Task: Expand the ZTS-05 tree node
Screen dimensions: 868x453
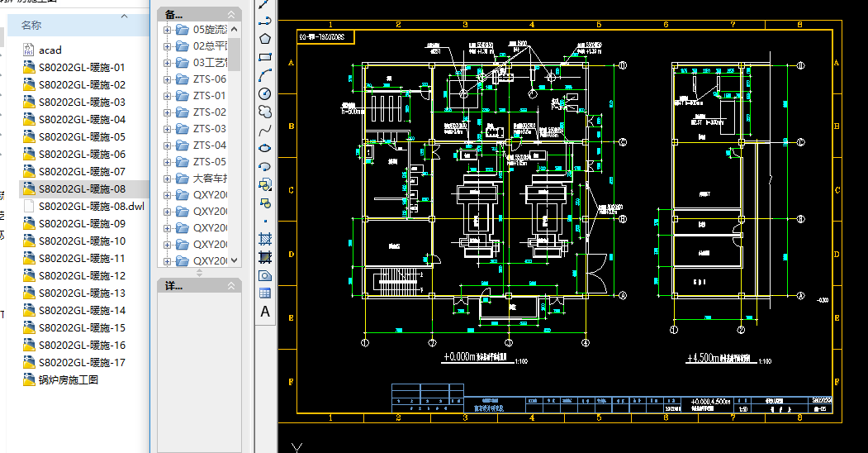Action: coord(167,162)
